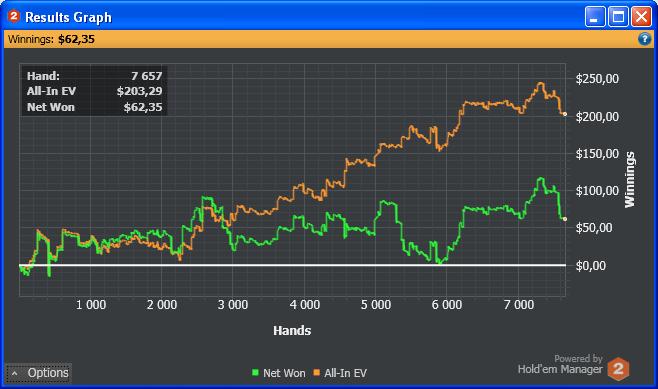Click the $250,00 y-axis label
Image resolution: width=658 pixels, height=389 pixels.
point(597,79)
